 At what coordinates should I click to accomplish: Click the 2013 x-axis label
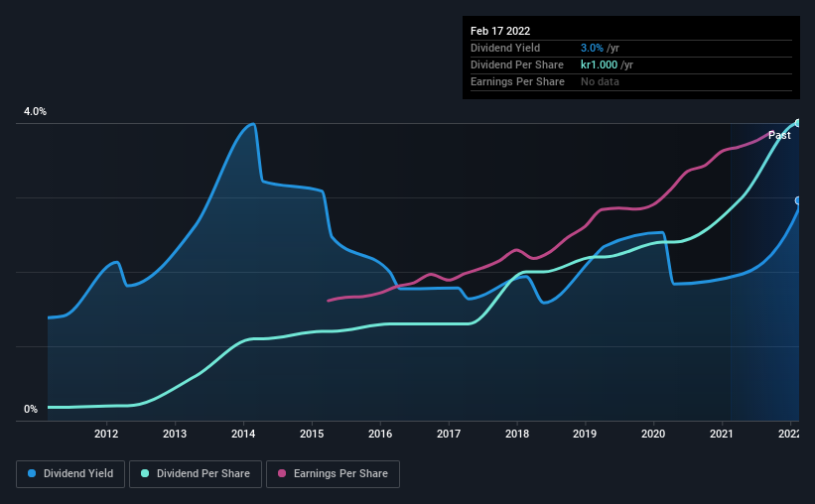point(175,434)
